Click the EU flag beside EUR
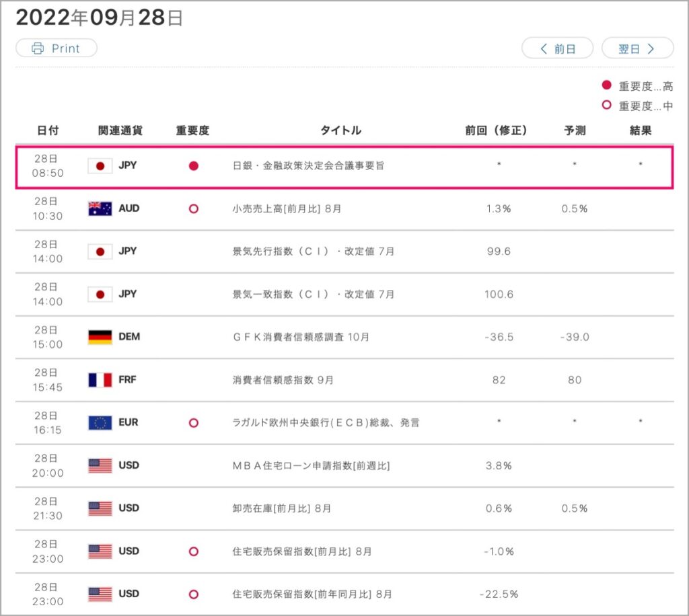Viewport: 689px width, 616px height. (x=100, y=423)
